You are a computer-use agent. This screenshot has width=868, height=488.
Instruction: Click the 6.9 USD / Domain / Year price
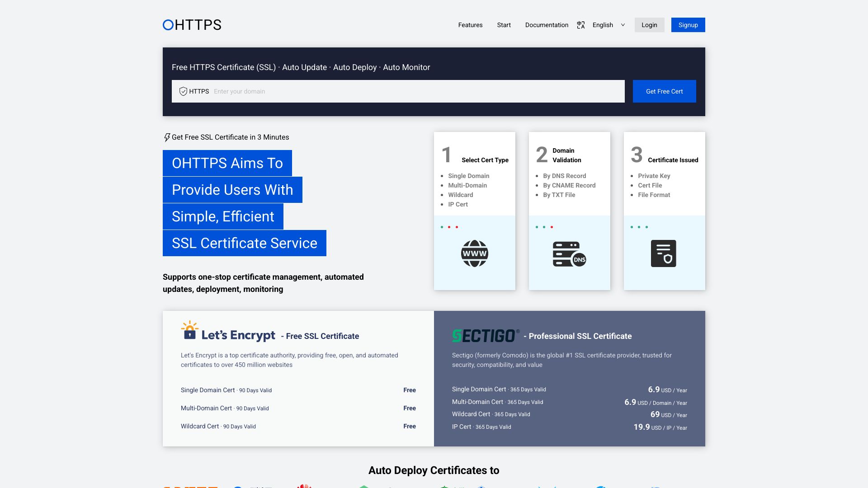[656, 402]
